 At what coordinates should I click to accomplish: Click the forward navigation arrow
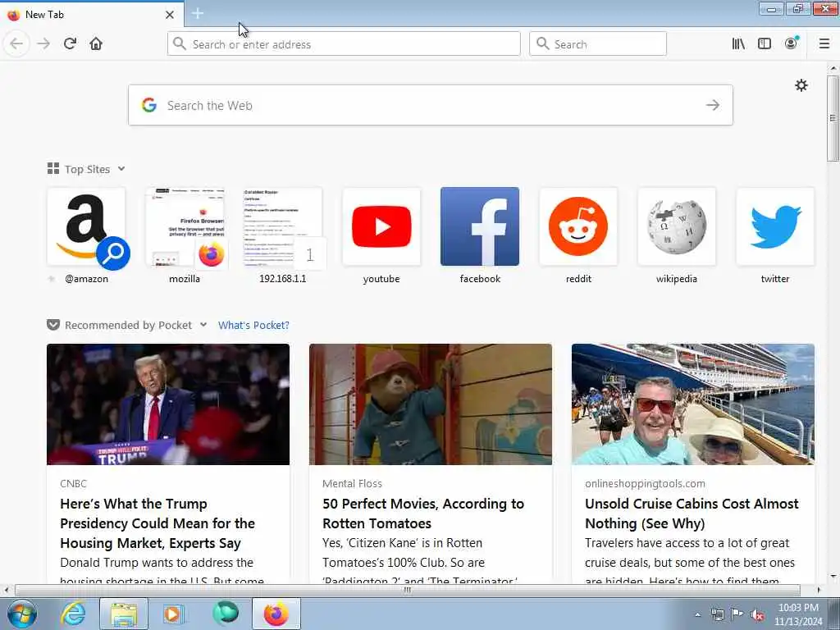(x=43, y=43)
